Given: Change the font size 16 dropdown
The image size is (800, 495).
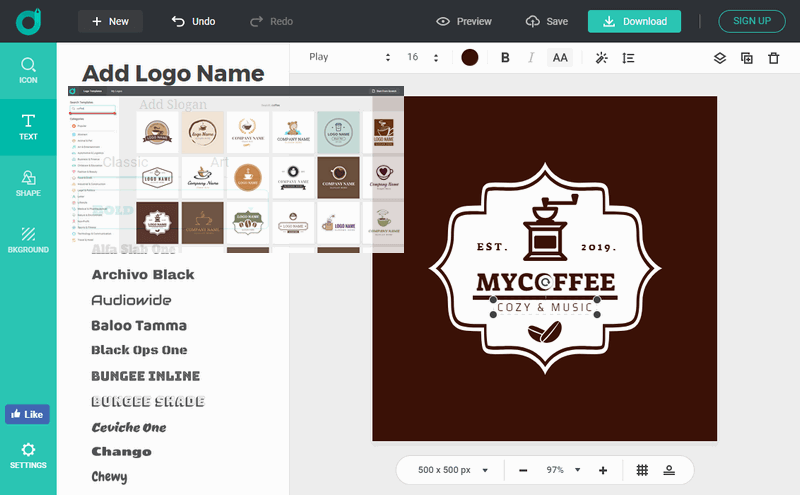Looking at the screenshot, I should pos(424,57).
